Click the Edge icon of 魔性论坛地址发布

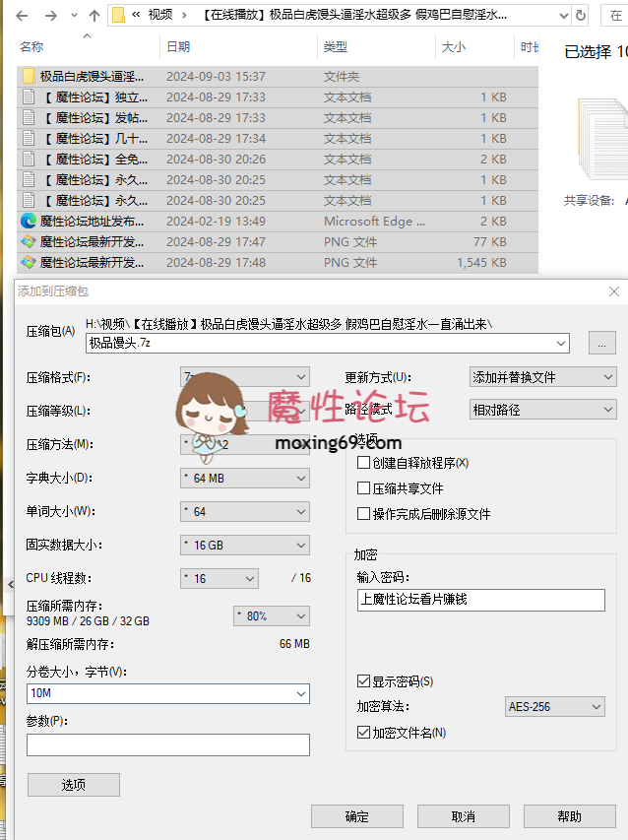pos(29,221)
